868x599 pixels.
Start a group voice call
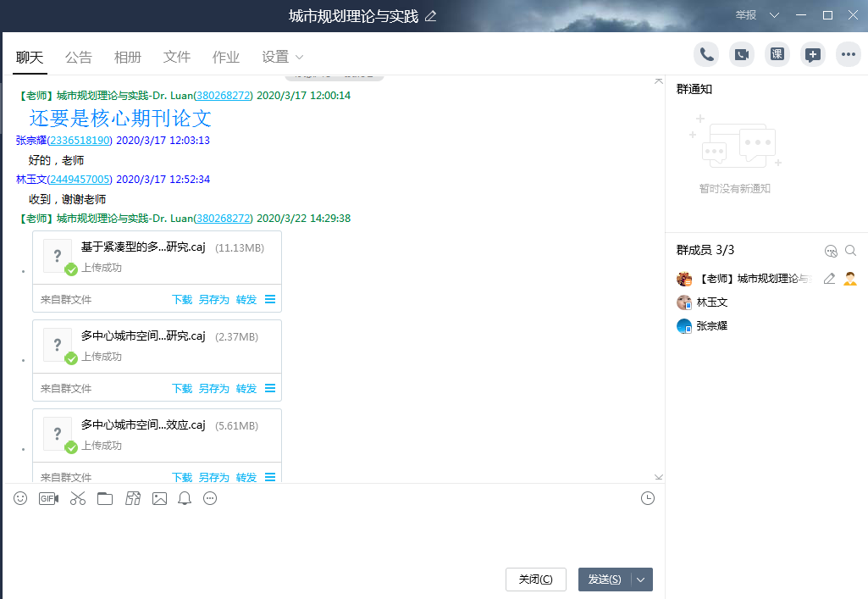[x=706, y=54]
